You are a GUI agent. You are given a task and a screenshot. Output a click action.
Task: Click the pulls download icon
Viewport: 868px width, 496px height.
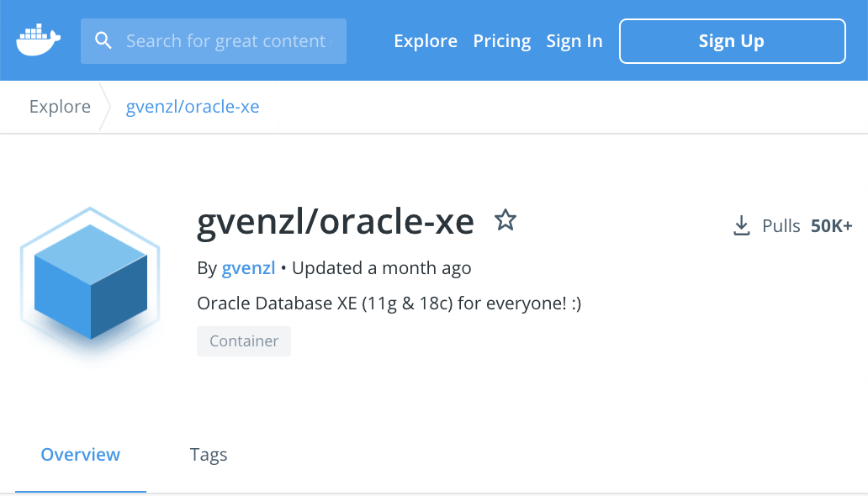point(741,226)
